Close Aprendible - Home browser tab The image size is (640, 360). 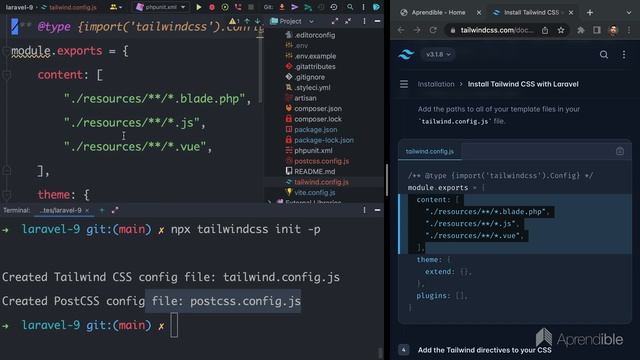[x=478, y=13]
